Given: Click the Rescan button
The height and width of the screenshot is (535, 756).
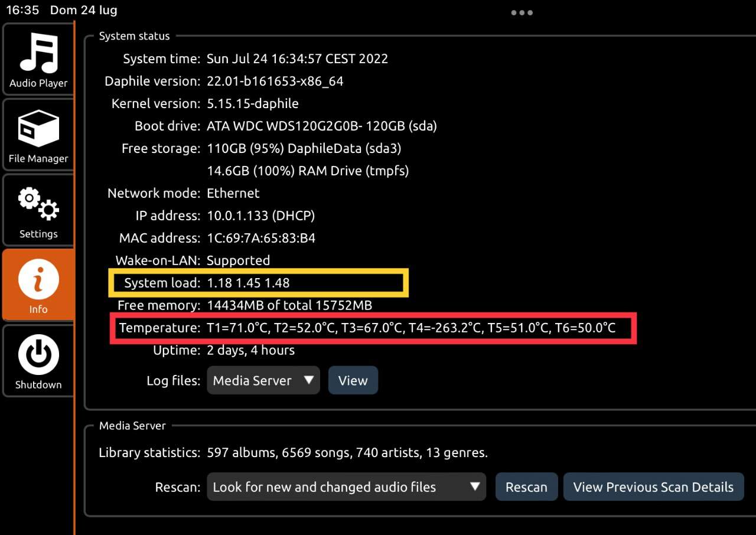Looking at the screenshot, I should [x=526, y=487].
